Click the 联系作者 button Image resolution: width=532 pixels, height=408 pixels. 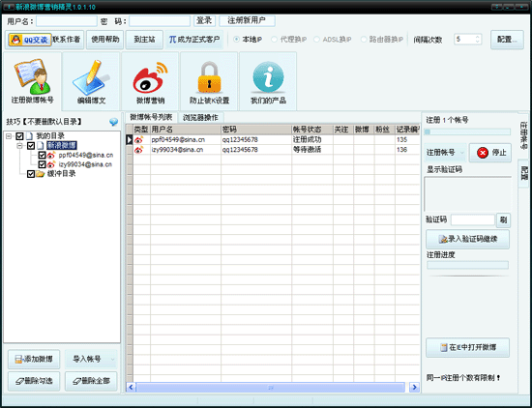point(67,40)
